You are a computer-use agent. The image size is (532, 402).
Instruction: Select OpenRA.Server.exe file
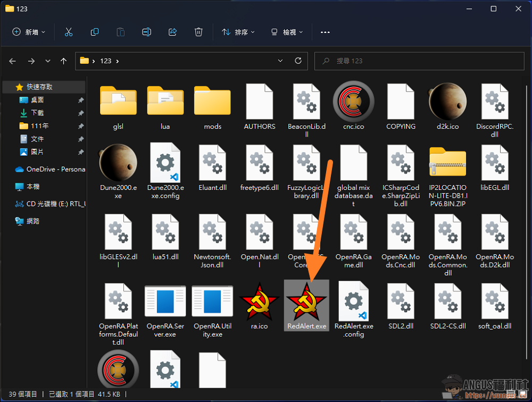(165, 312)
